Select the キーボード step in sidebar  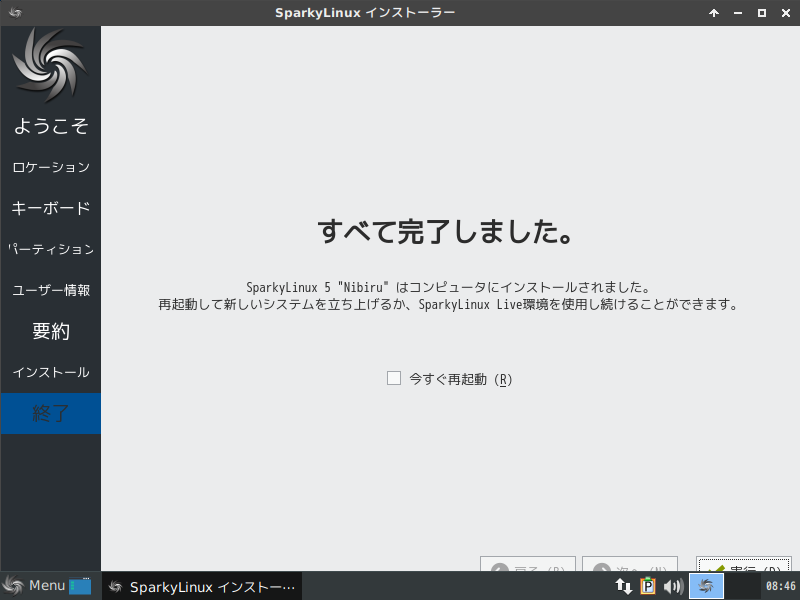point(51,208)
